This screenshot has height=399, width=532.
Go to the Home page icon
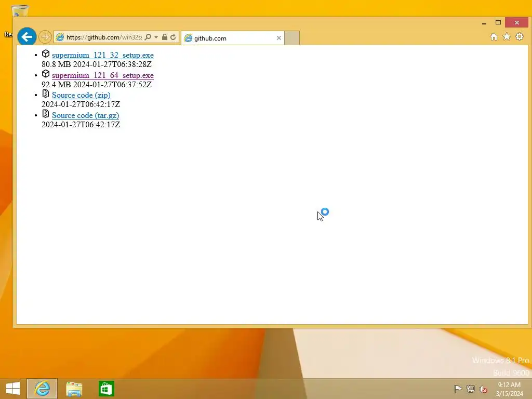pos(494,37)
